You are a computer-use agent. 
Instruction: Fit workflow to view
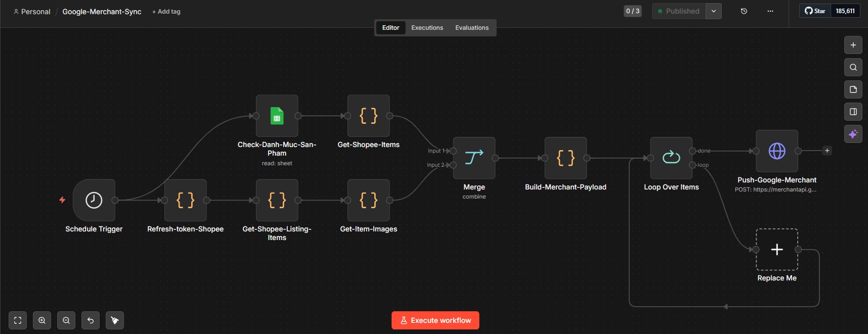[x=18, y=320]
